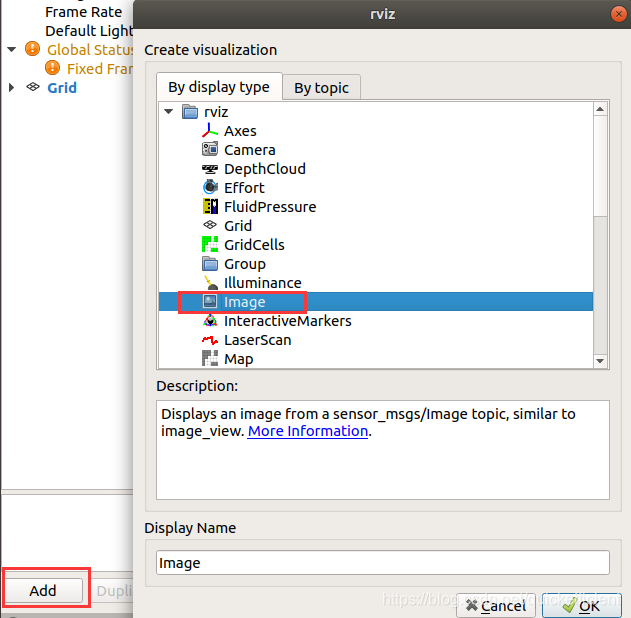Click the Global Status label
The height and width of the screenshot is (618, 631).
[90, 50]
